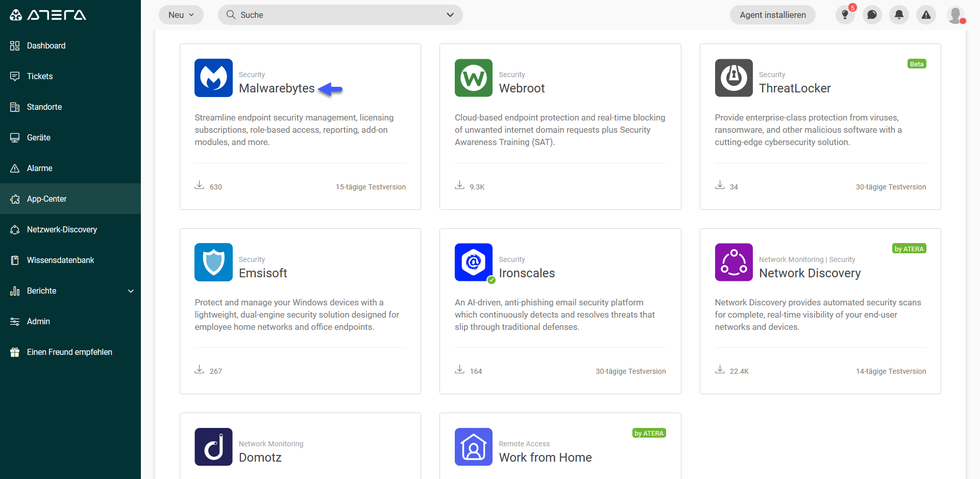
Task: Click '15-tägige Testversion' on Malwarebytes card
Action: (x=371, y=187)
